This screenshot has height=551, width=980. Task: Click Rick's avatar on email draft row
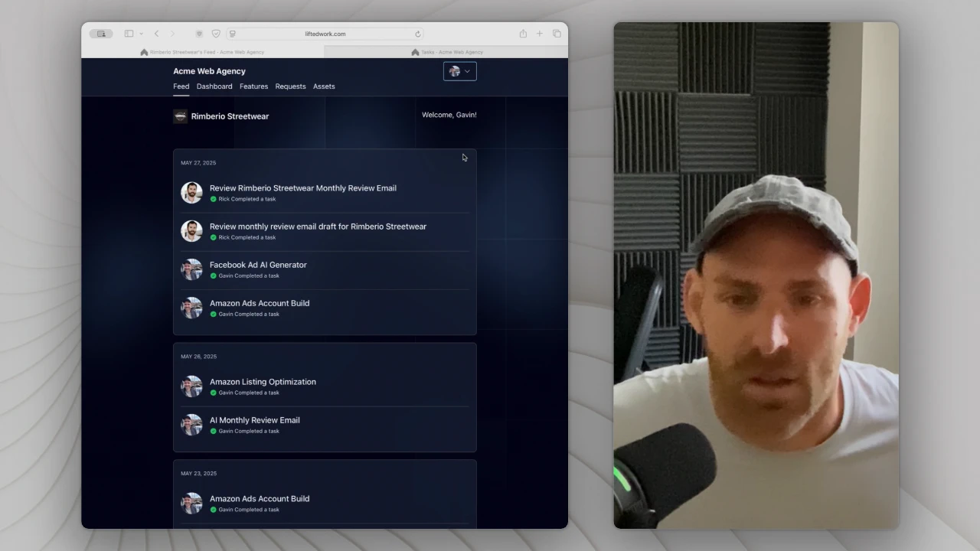[191, 231]
